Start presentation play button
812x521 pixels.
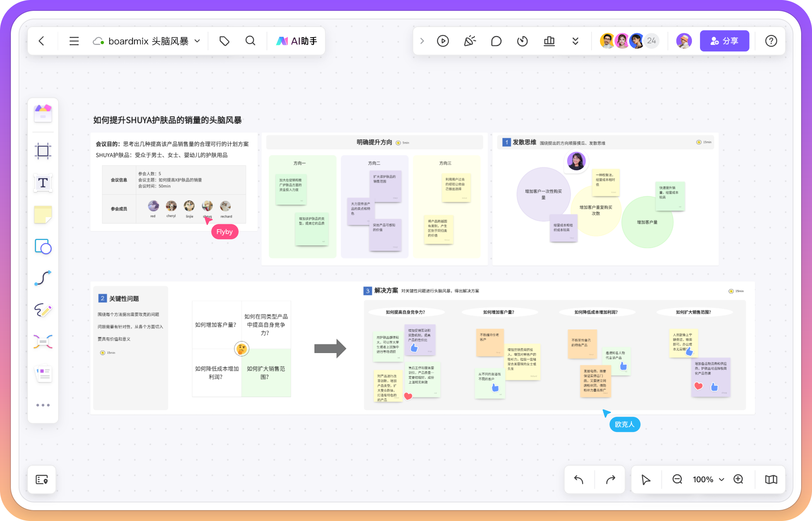(443, 41)
